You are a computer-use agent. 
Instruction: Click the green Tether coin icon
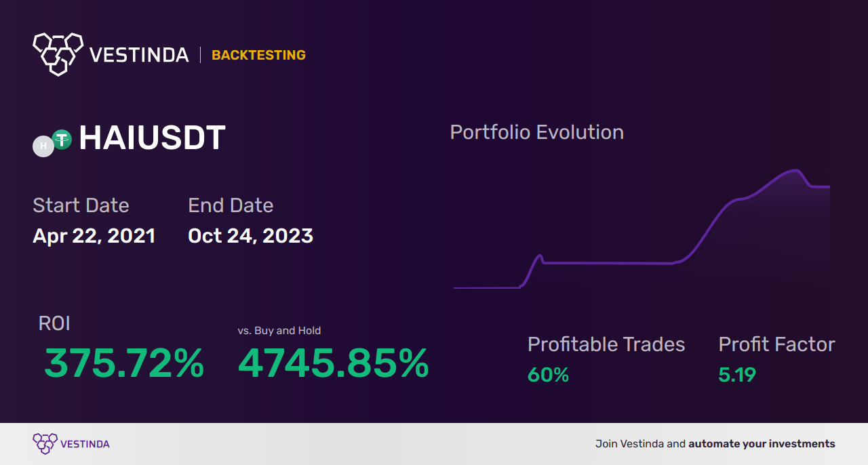62,140
